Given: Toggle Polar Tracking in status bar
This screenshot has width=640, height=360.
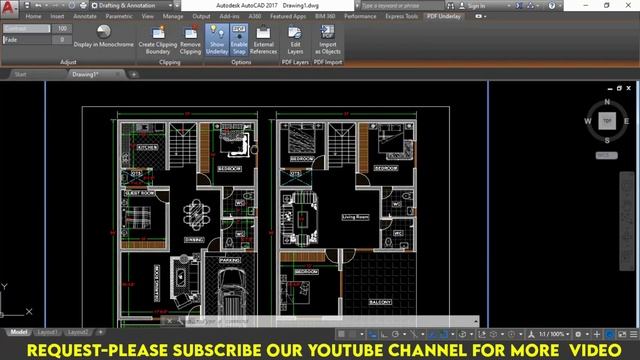Looking at the screenshot, I should [x=395, y=334].
